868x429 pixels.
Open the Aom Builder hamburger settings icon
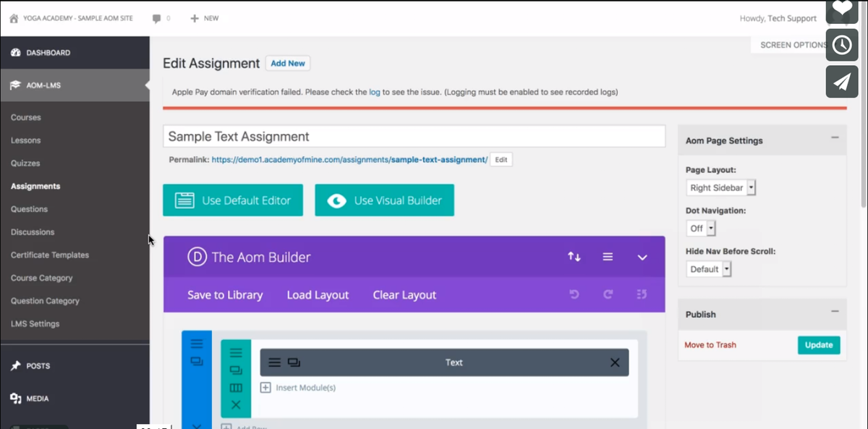[x=608, y=257]
